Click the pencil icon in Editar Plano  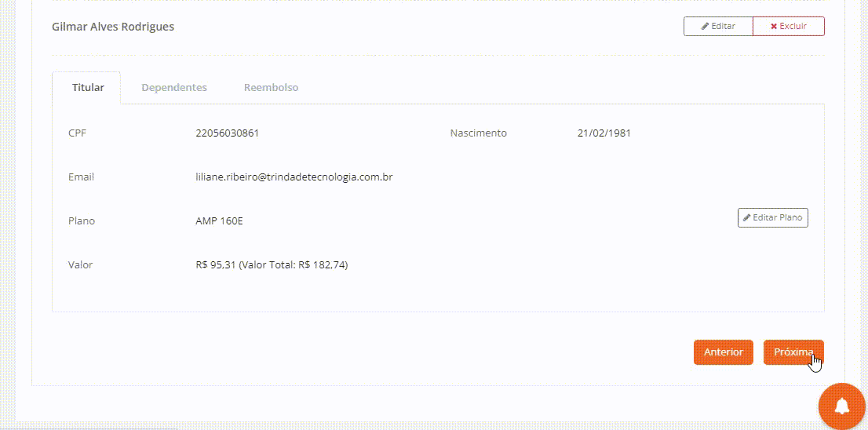coord(747,218)
